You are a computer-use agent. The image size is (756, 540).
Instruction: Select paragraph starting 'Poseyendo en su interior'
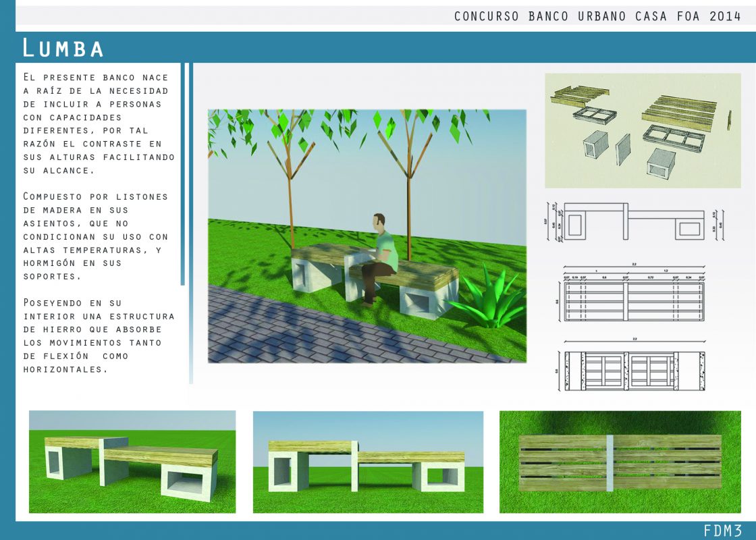pos(99,336)
